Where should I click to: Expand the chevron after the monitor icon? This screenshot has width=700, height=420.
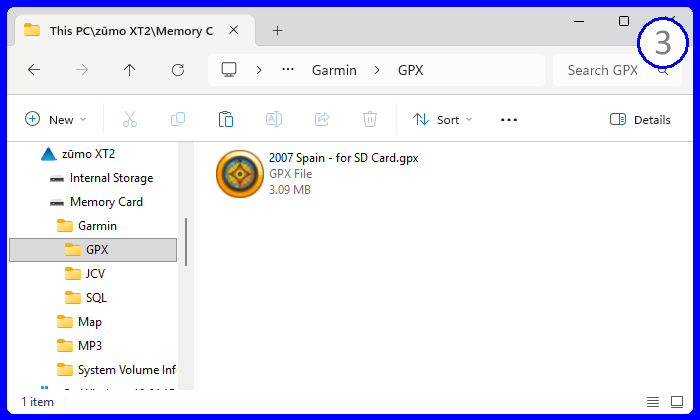(x=259, y=70)
